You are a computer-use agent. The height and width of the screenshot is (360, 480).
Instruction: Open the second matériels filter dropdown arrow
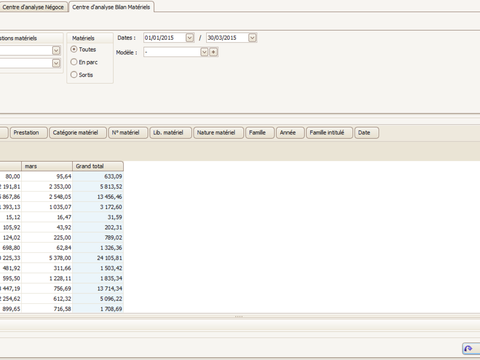56,63
